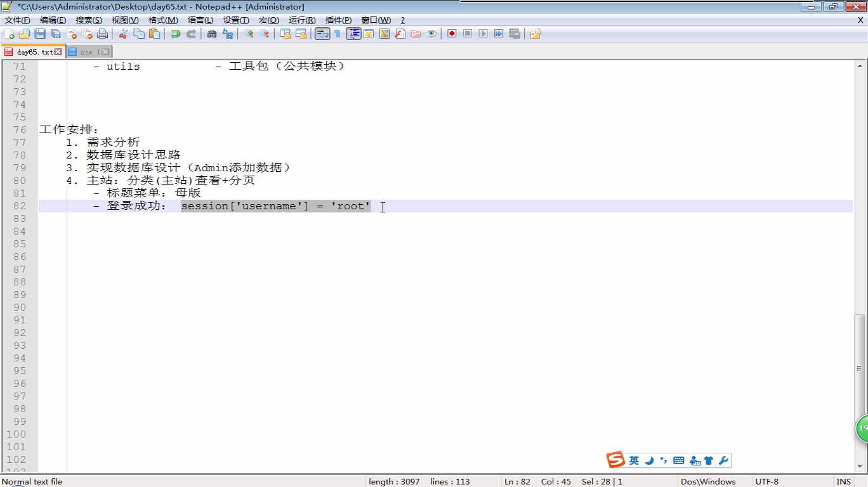This screenshot has height=487, width=868.
Task: Toggle Sogou punctuation mode icon
Action: 664,460
